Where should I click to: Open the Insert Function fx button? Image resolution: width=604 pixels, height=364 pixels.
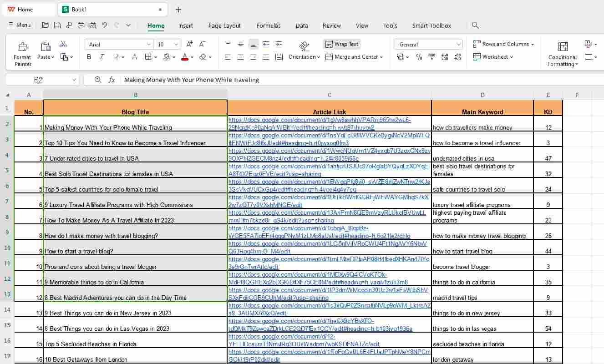pyautogui.click(x=112, y=80)
